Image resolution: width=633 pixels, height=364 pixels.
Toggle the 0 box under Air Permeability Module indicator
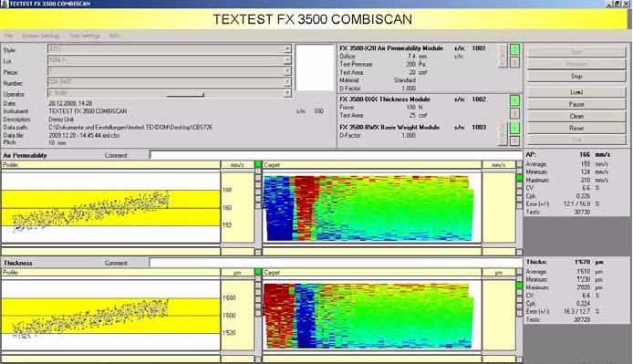pyautogui.click(x=514, y=63)
